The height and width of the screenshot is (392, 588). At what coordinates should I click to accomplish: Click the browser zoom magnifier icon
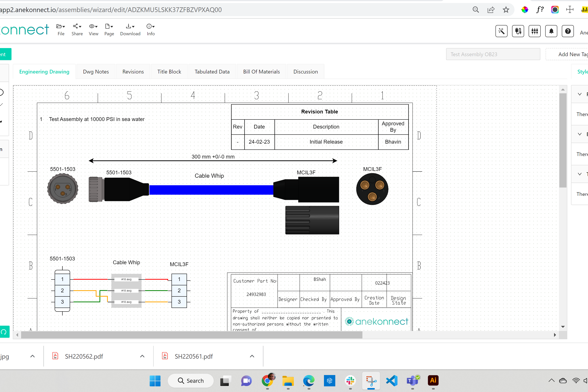point(475,10)
